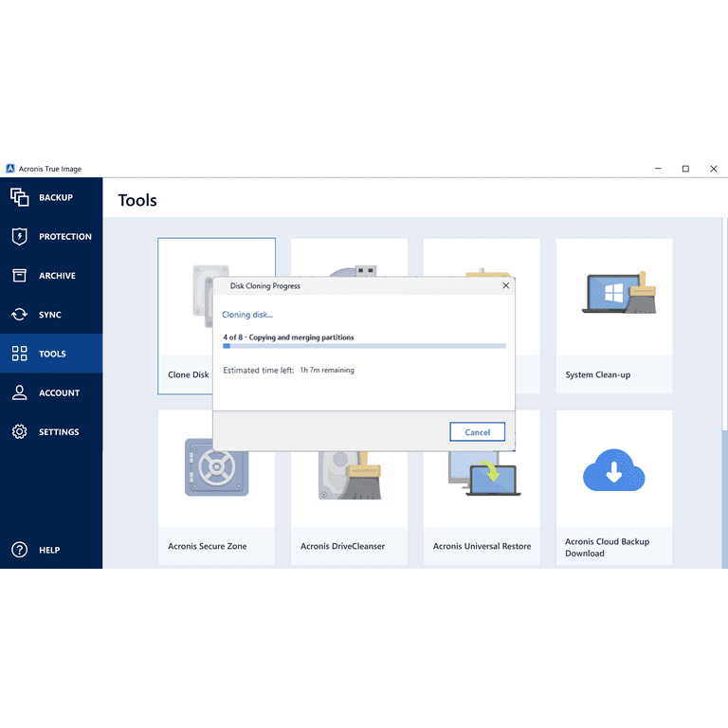
Task: Click the Tools page heading
Action: 137,200
